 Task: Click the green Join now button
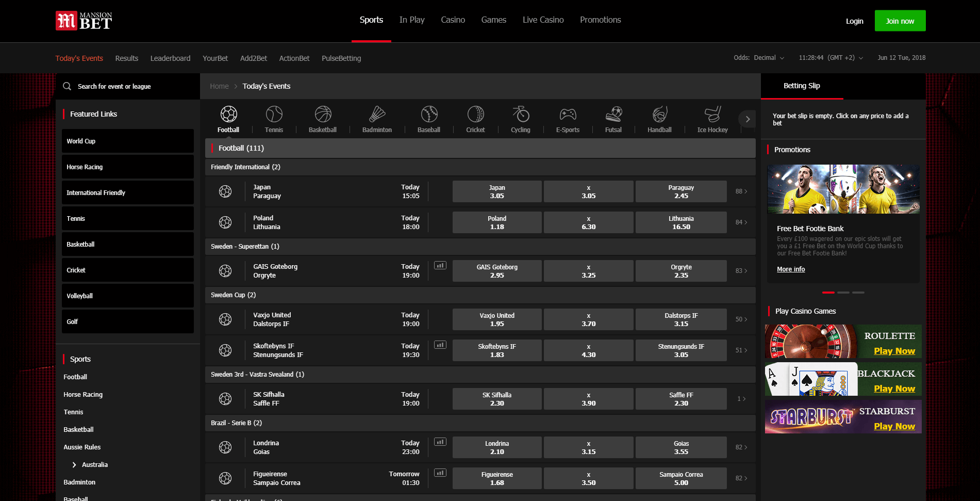900,21
